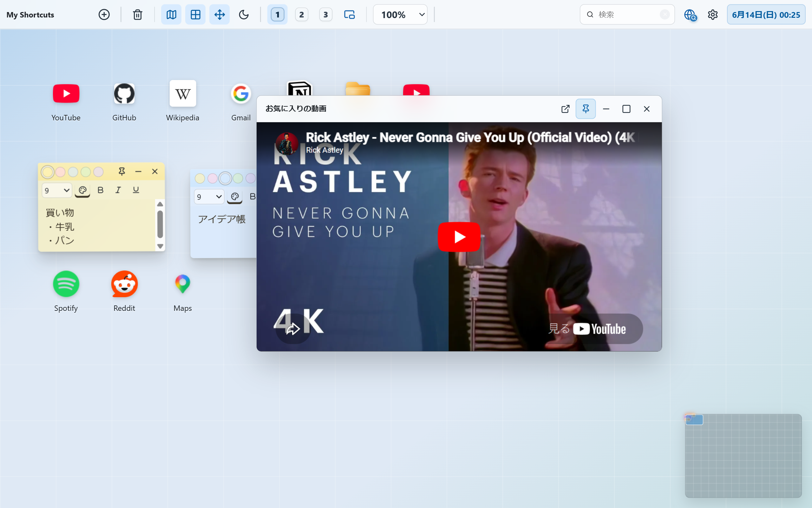Click the Rick Astley channel name
The image size is (812, 508).
pyautogui.click(x=324, y=150)
